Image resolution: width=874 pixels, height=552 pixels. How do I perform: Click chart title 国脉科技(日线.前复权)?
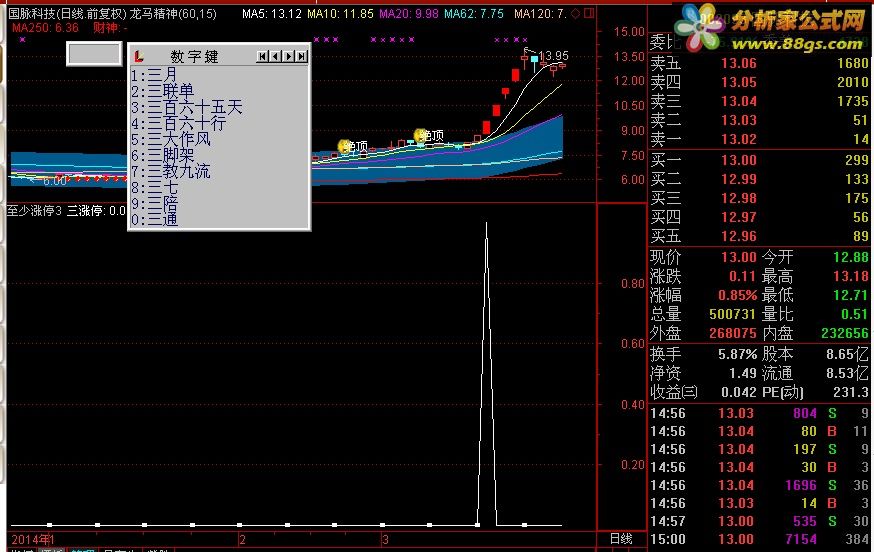tap(67, 13)
